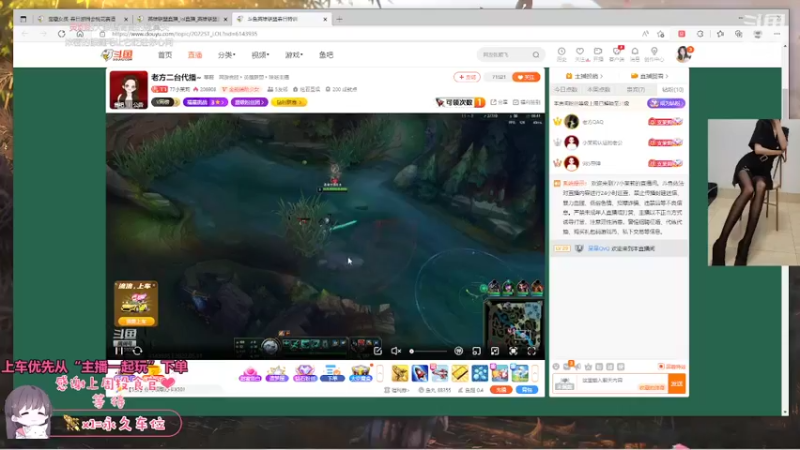Screen dimensions: 800x450
Task: Click the Douyu logo
Action: [x=117, y=55]
